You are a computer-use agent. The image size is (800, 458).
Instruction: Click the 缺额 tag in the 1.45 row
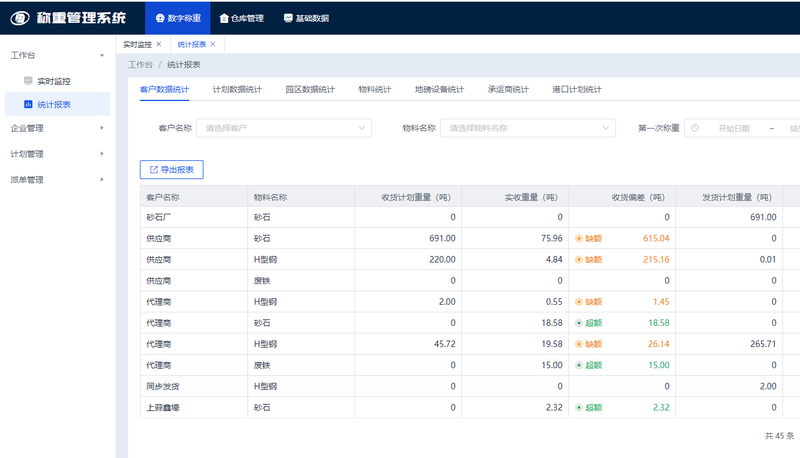(589, 302)
